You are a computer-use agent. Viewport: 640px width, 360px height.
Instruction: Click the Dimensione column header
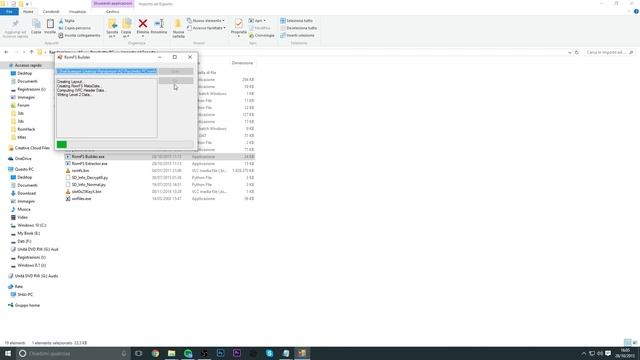242,63
